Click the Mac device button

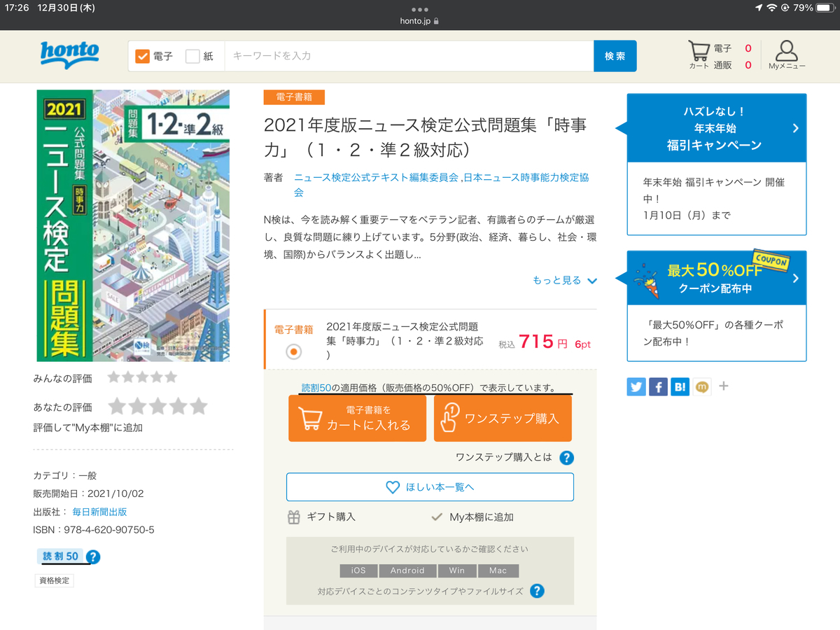498,570
